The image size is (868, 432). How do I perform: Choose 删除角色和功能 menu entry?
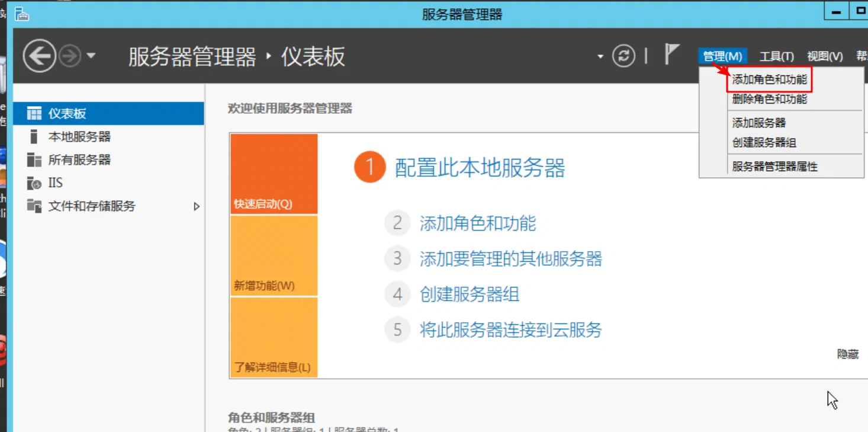770,100
